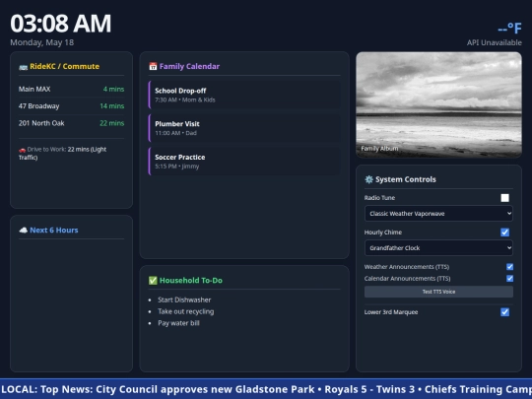Click the RideKC / Commute heading
This screenshot has width=532, height=399.
[64, 66]
